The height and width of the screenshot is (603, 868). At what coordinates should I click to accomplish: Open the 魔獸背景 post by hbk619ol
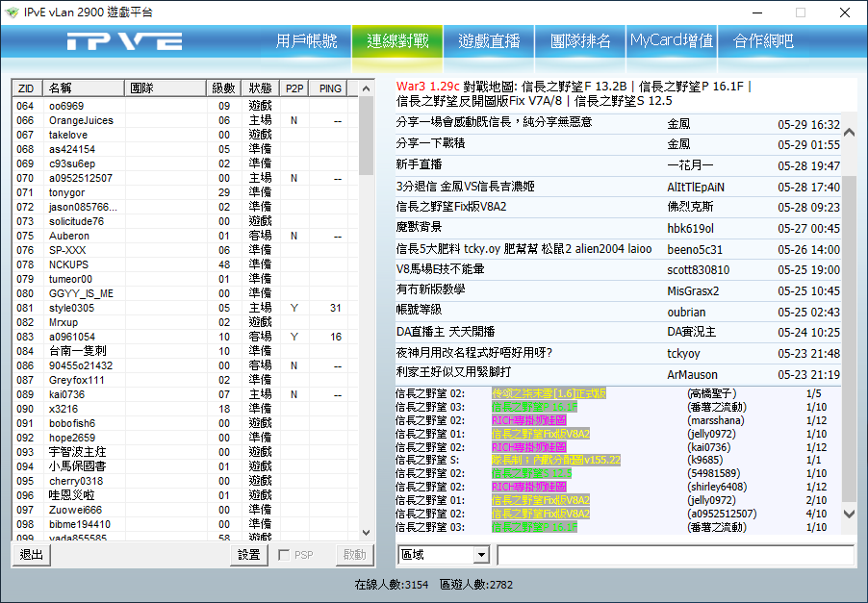coord(420,228)
